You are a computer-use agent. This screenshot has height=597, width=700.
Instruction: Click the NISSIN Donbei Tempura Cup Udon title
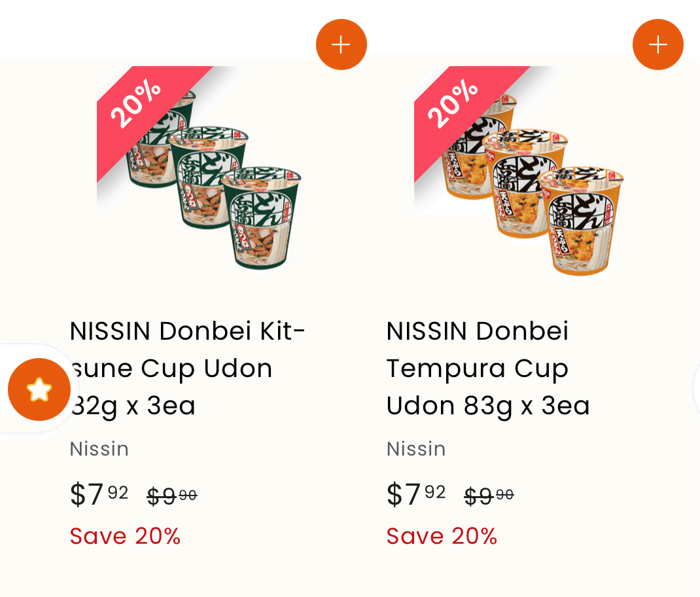tap(488, 368)
